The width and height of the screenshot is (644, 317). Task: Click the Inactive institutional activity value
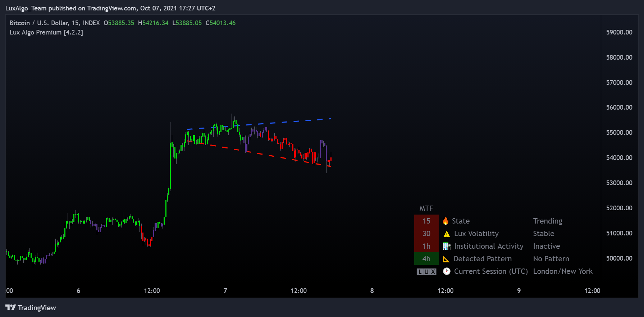[x=547, y=246]
